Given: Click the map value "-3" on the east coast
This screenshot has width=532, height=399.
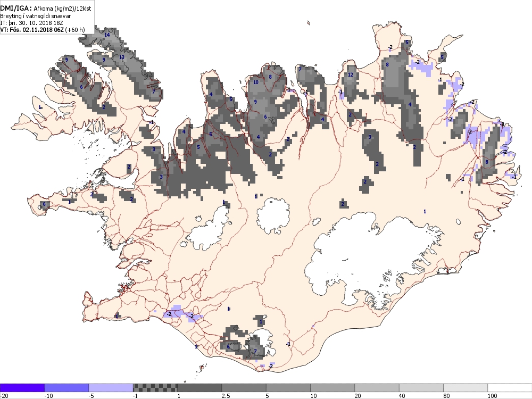Looking at the screenshot, I should [x=502, y=124].
